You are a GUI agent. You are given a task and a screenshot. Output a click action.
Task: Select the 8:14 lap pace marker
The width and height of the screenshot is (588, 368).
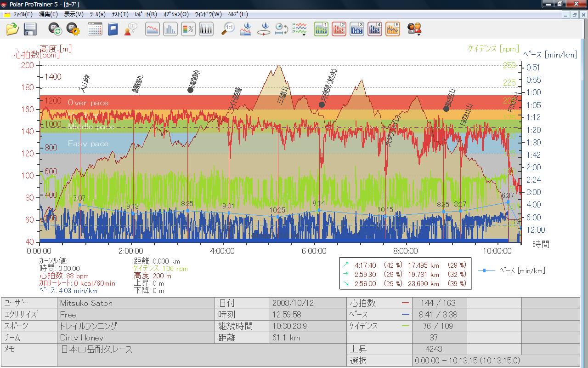[x=319, y=210]
